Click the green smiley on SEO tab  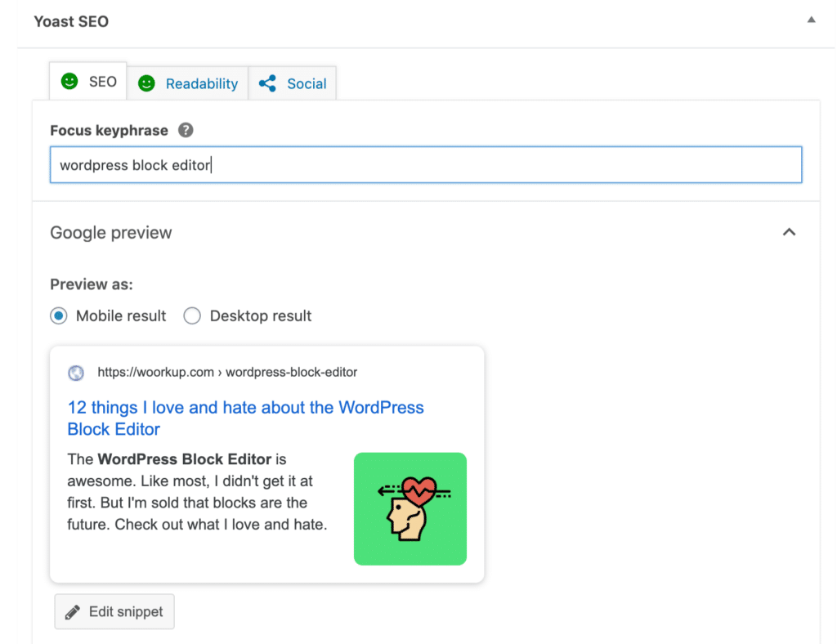pos(69,81)
